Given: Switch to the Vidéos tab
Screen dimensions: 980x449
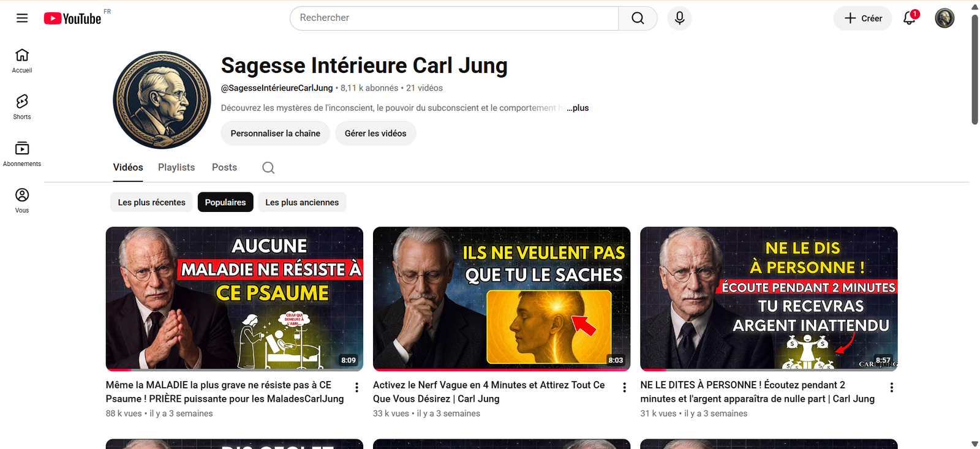Looking at the screenshot, I should click(x=128, y=168).
